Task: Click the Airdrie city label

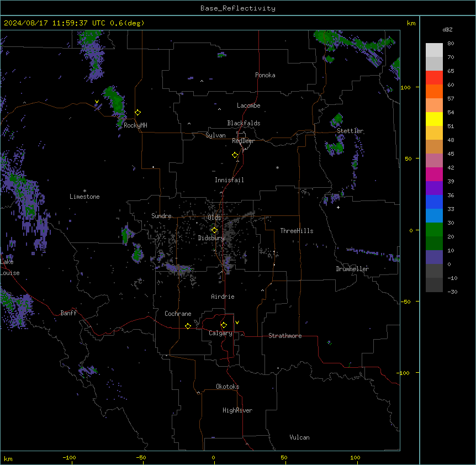Action: click(x=223, y=297)
